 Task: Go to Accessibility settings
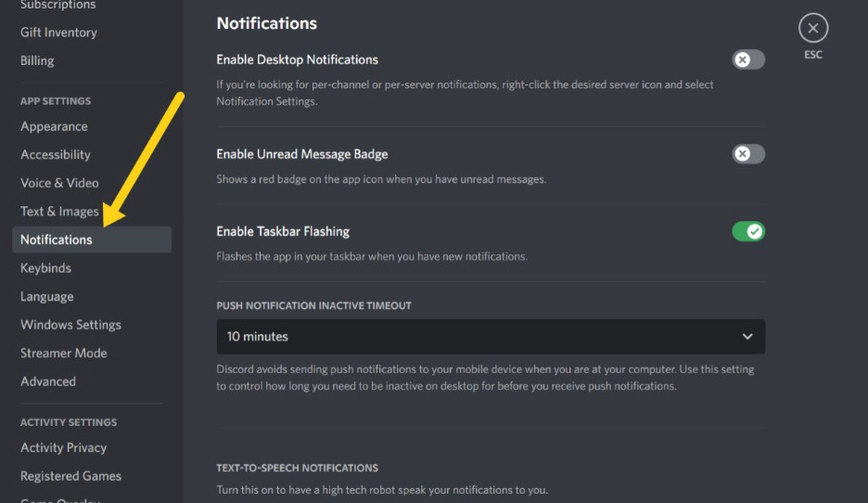(56, 155)
